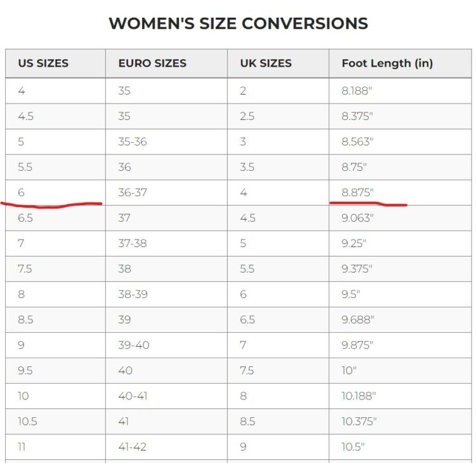
Task: Click the EURO SIZES column header
Action: [x=152, y=64]
